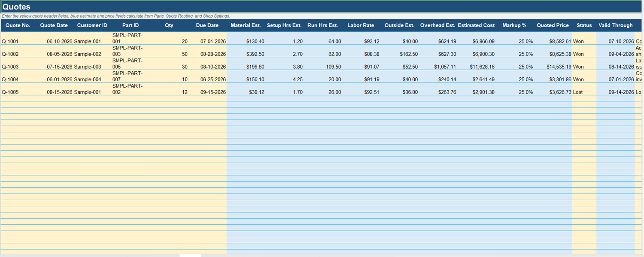Select the Quotes sheet title cell
644x257 pixels.
pos(321,7)
